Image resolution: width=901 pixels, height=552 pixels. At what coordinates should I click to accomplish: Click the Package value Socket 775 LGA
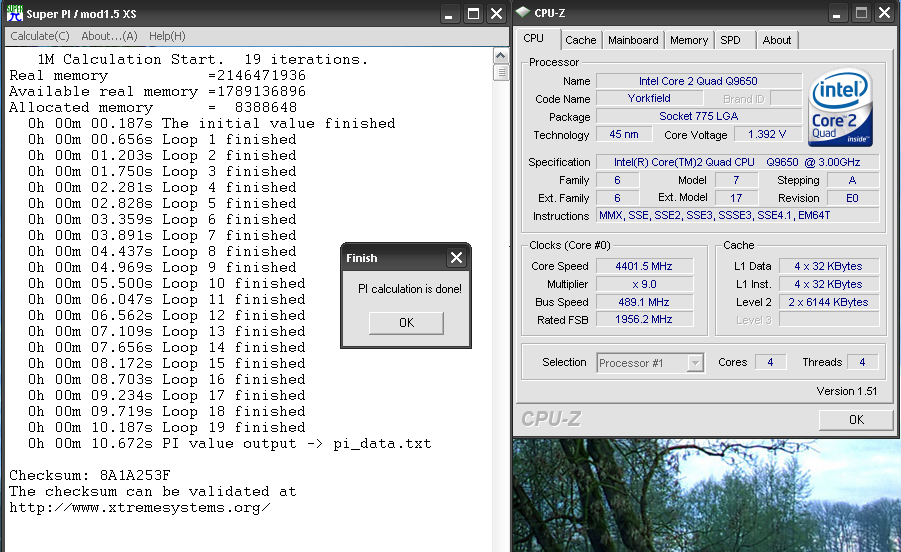pos(698,116)
